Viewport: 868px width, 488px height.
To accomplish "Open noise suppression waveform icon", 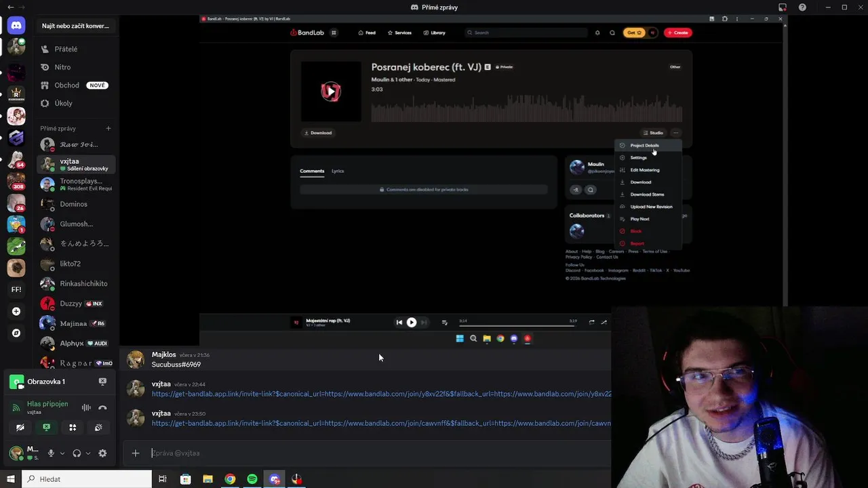I will [x=86, y=407].
